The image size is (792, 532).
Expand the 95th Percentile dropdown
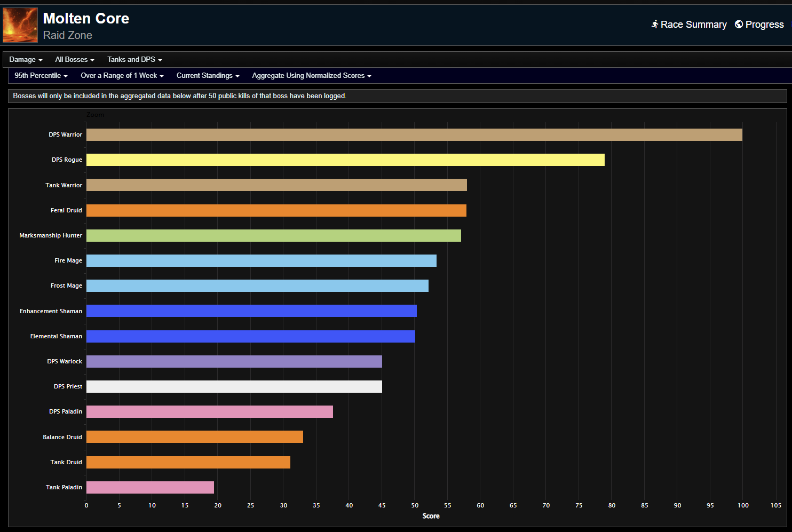(41, 75)
